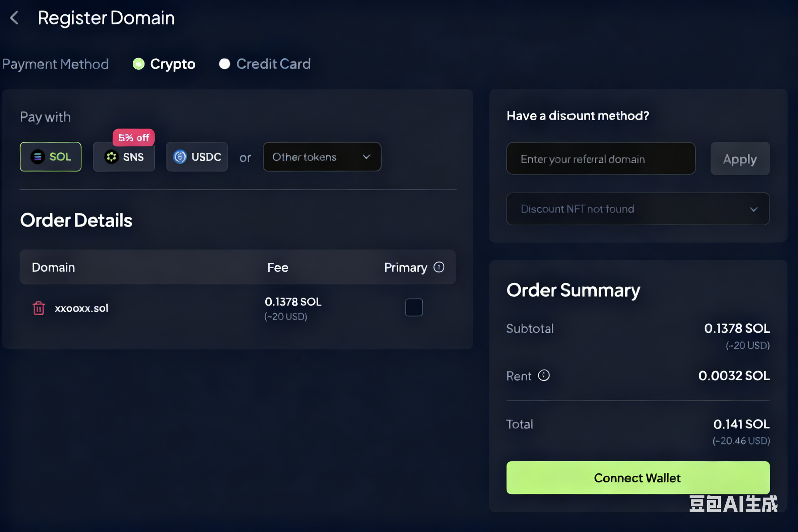Click the Primary column info icon
798x532 pixels.
(439, 267)
